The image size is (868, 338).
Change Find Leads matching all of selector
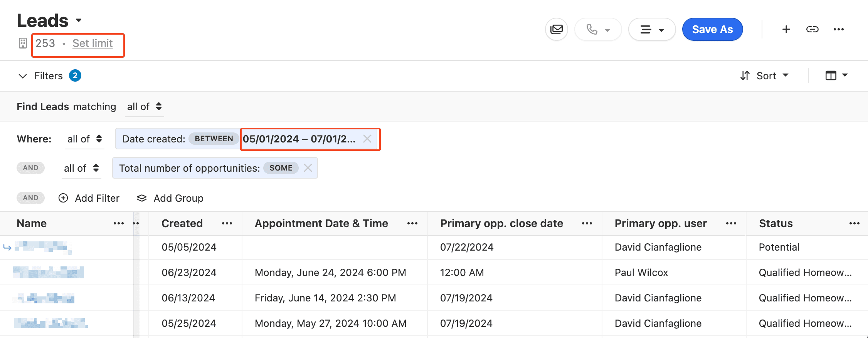click(145, 107)
